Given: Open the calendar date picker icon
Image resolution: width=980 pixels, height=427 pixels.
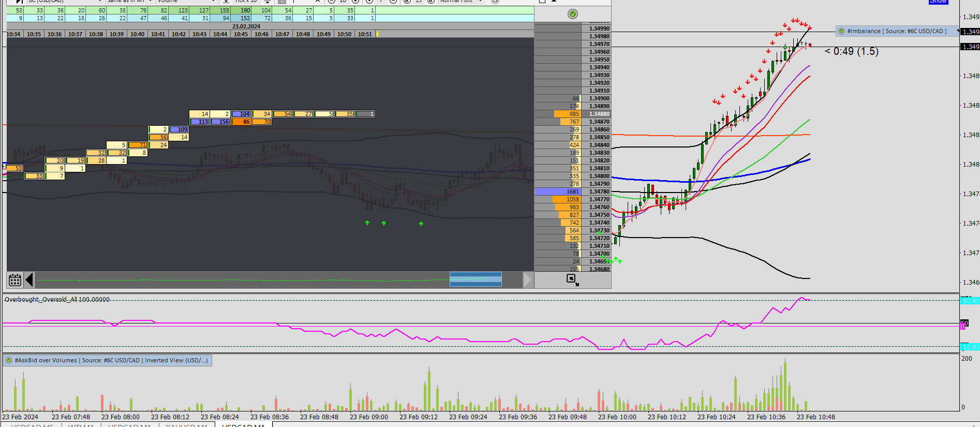Looking at the screenshot, I should (x=15, y=280).
